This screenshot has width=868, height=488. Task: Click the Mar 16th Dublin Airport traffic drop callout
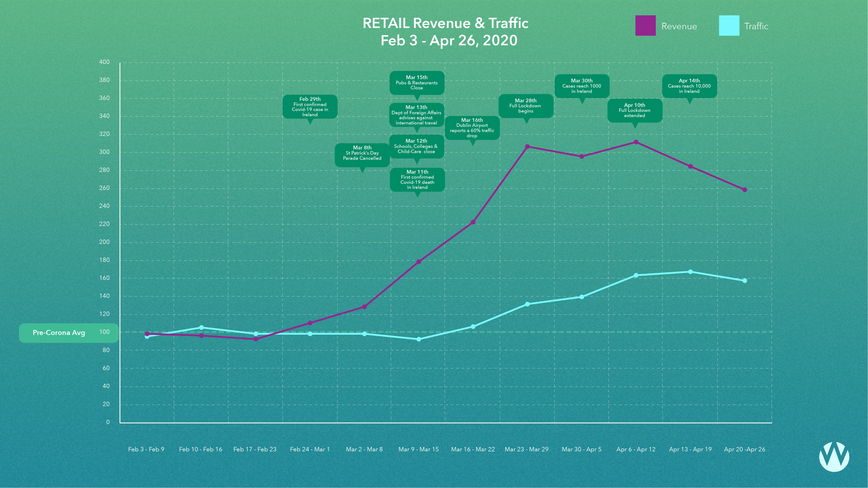(472, 128)
